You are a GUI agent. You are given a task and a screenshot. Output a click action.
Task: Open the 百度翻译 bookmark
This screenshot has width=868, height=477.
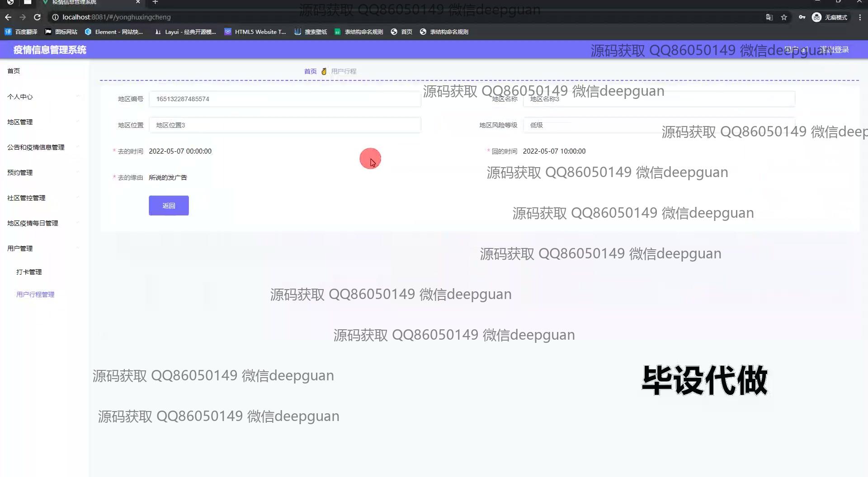coord(21,32)
